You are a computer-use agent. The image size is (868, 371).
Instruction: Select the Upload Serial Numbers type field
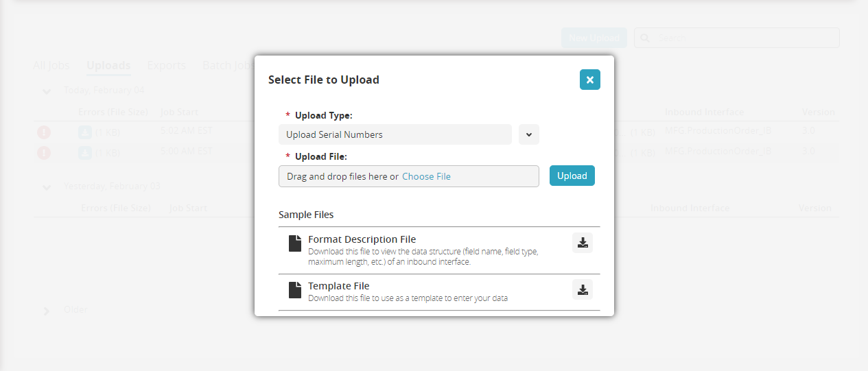[395, 134]
